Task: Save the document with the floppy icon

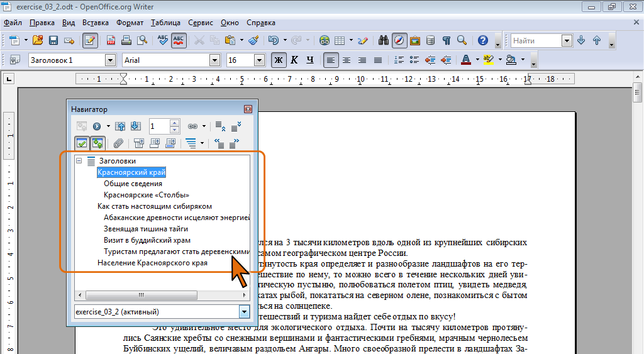Action: (53, 40)
